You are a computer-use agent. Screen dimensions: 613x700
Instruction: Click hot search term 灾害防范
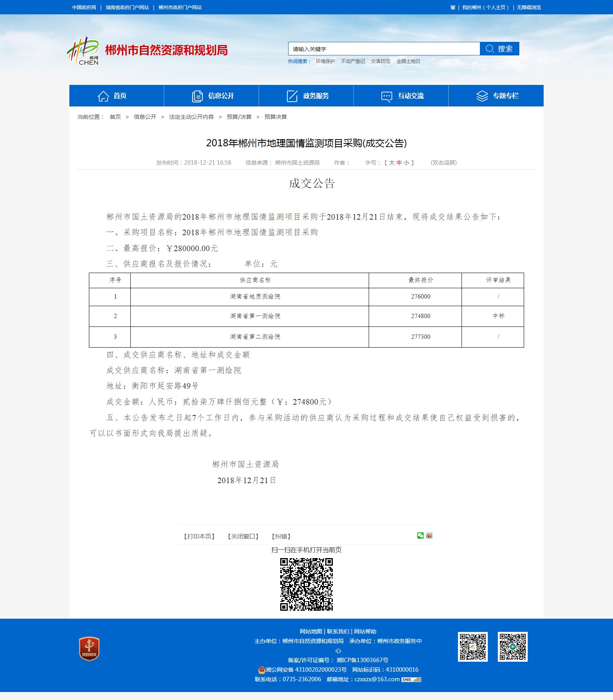[x=381, y=61]
